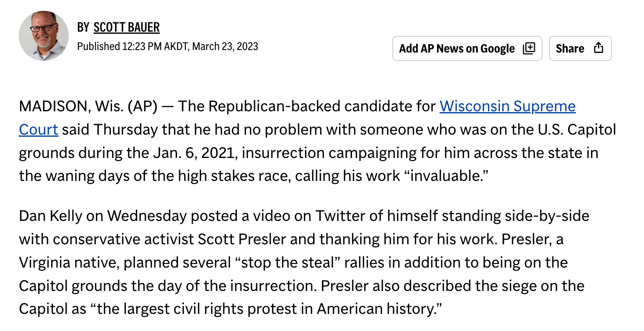Click the plus-in-stacked-squares icon beside Google
The image size is (644, 331).
pyautogui.click(x=529, y=48)
